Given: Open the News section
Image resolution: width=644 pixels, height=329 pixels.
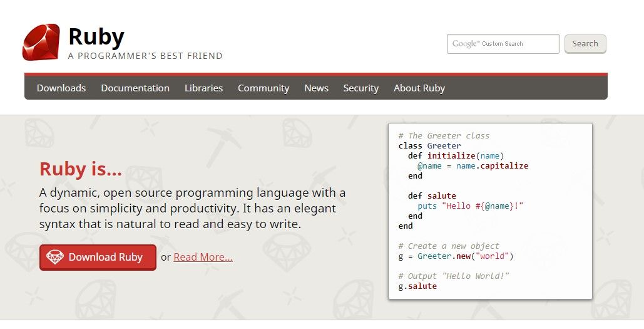Looking at the screenshot, I should (316, 88).
